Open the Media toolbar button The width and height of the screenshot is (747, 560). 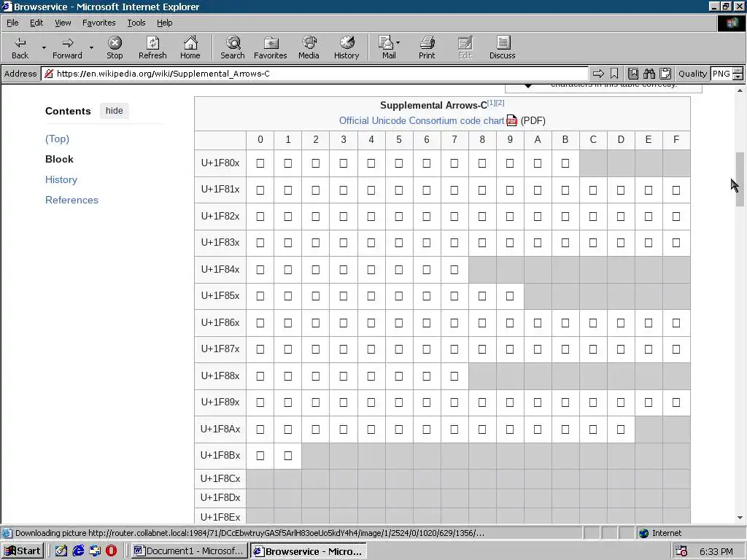coord(309,47)
